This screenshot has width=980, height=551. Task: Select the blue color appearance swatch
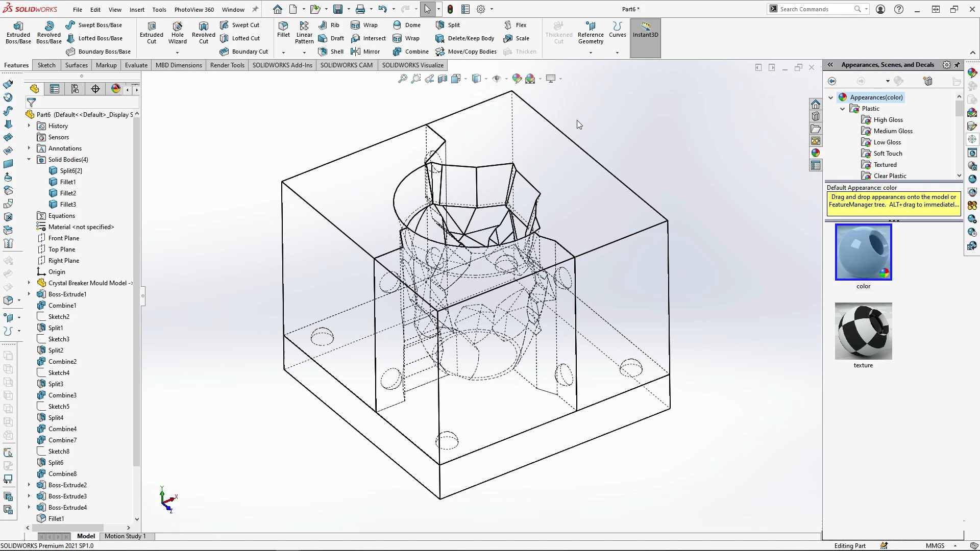[863, 252]
